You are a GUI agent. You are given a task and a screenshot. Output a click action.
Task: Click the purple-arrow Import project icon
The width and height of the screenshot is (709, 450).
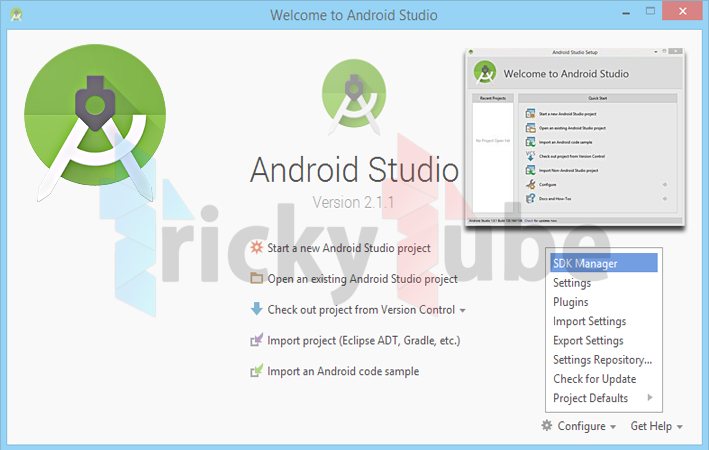coord(256,340)
